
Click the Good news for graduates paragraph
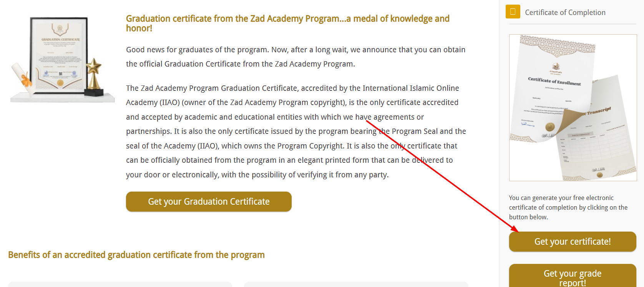click(295, 57)
